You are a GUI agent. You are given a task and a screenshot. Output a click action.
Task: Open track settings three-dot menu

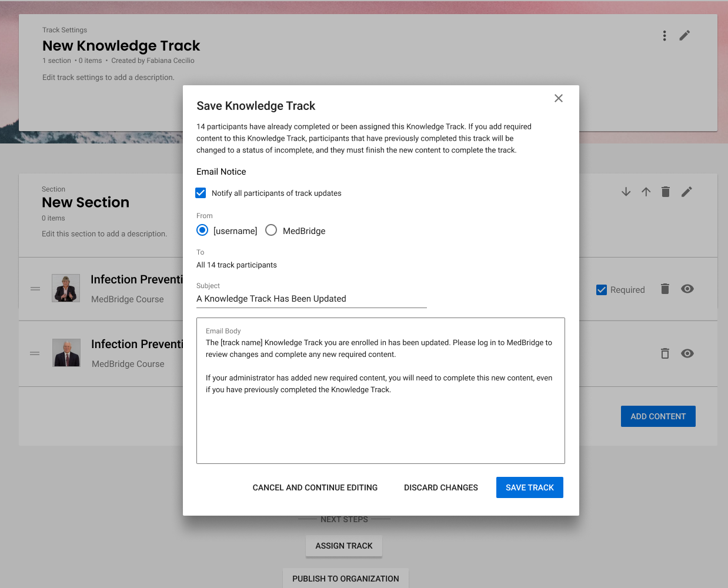click(664, 36)
